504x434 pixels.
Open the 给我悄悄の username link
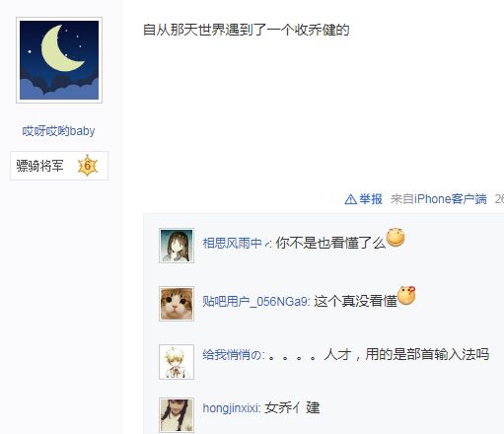tap(232, 355)
